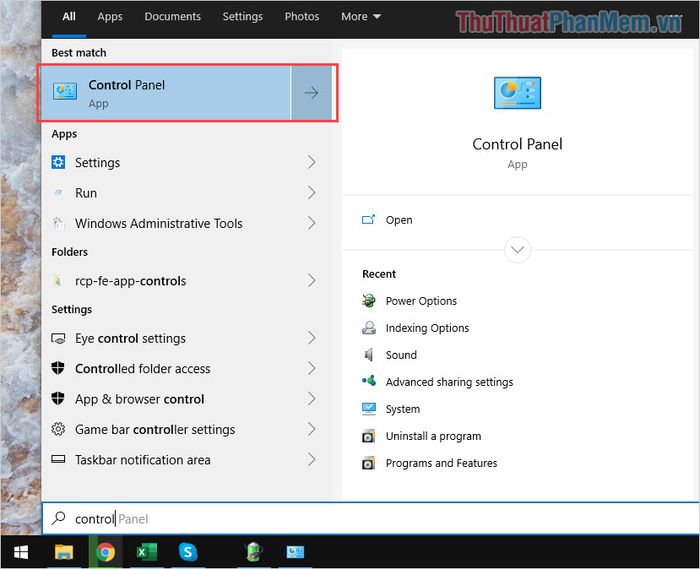The height and width of the screenshot is (569, 700).
Task: Click the Game bar controller gear icon
Action: [58, 429]
